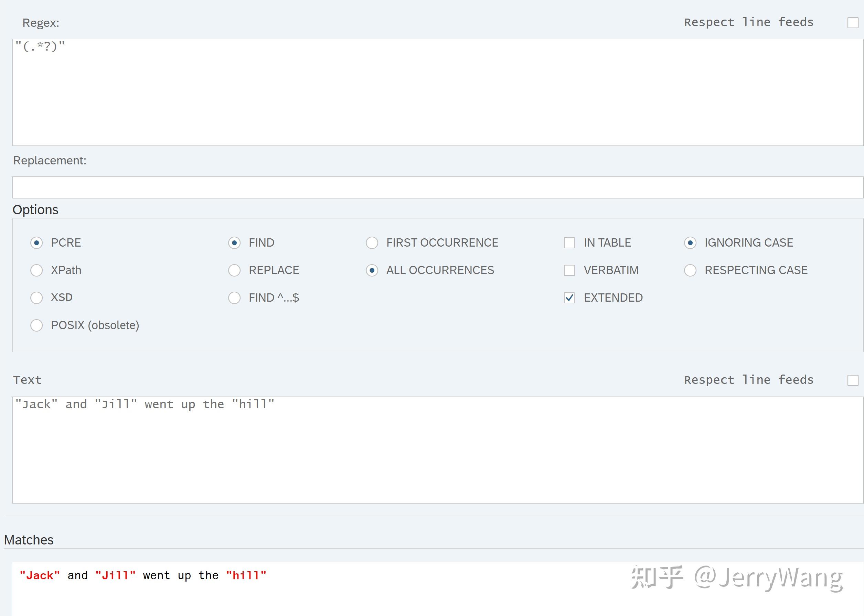The image size is (864, 616).
Task: Focus the Replacement input field
Action: [x=436, y=187]
